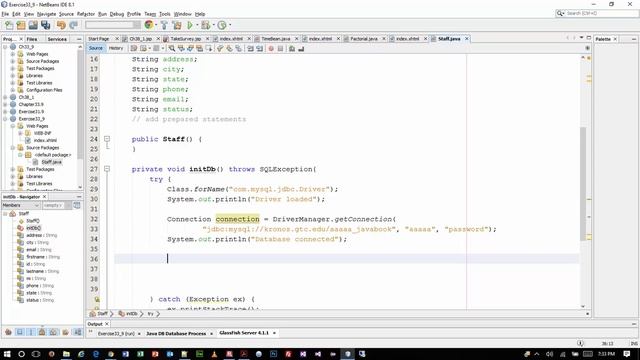The image size is (640, 360).
Task: Click the Find Selection magnifier icon in editor toolbar
Action: pos(172,49)
